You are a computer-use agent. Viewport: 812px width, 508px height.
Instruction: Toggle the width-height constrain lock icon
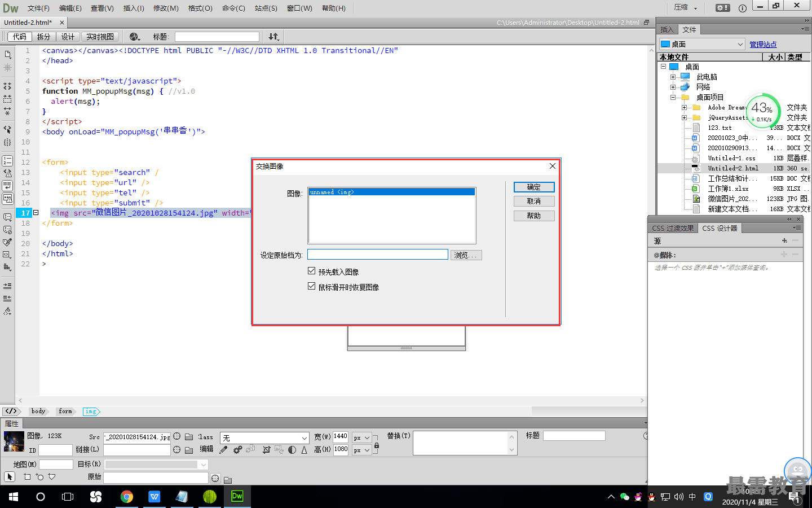coord(377,446)
